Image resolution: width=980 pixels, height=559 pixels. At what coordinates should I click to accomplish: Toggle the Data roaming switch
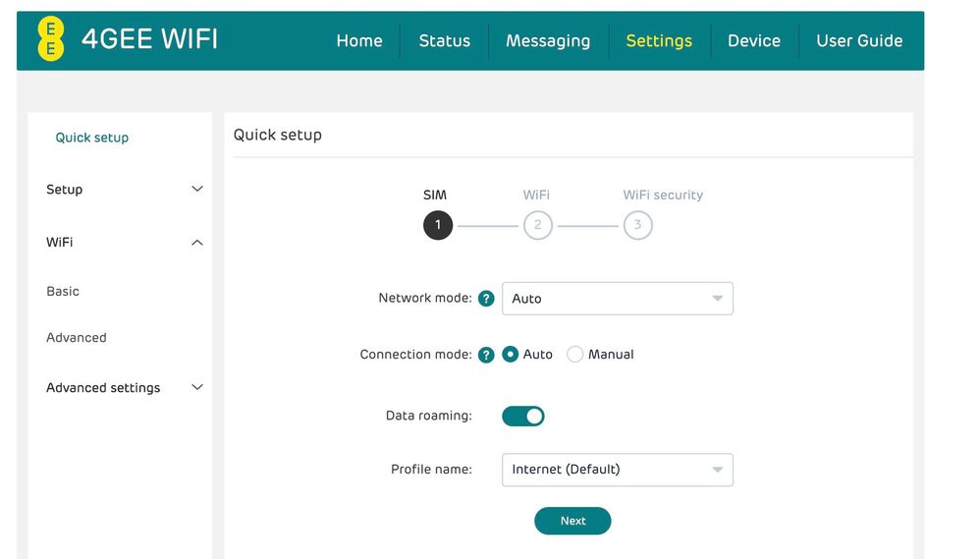point(522,416)
